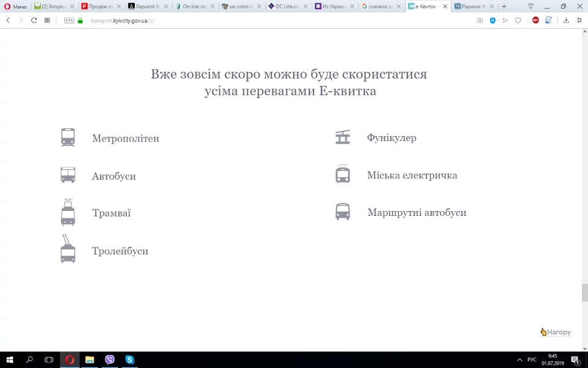Open Skype from the taskbar
Image resolution: width=588 pixels, height=368 pixels.
pyautogui.click(x=130, y=360)
